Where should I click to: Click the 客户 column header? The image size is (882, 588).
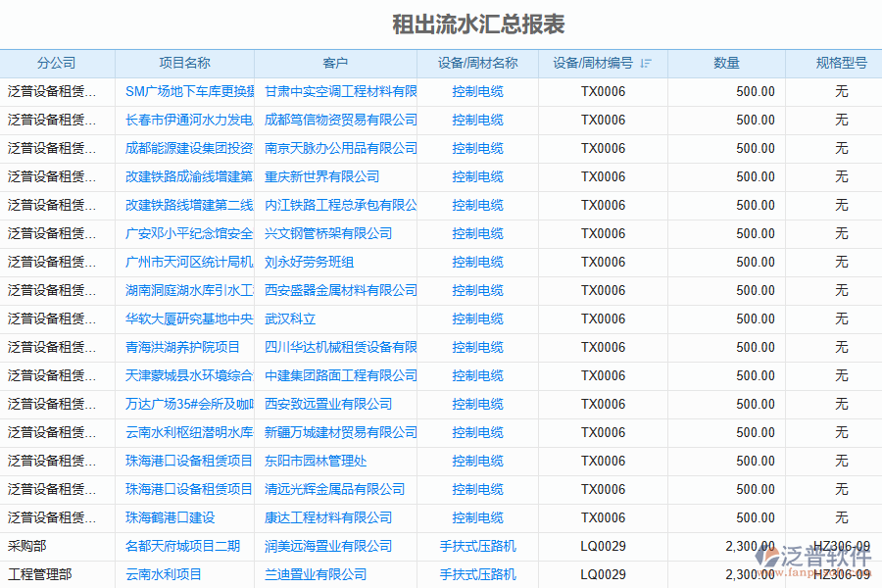point(335,64)
